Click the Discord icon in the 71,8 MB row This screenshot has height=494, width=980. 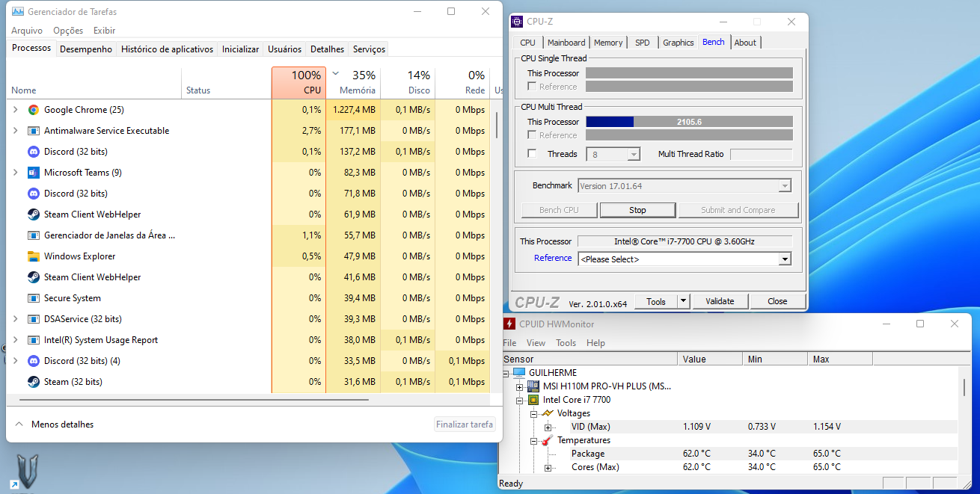pos(33,194)
